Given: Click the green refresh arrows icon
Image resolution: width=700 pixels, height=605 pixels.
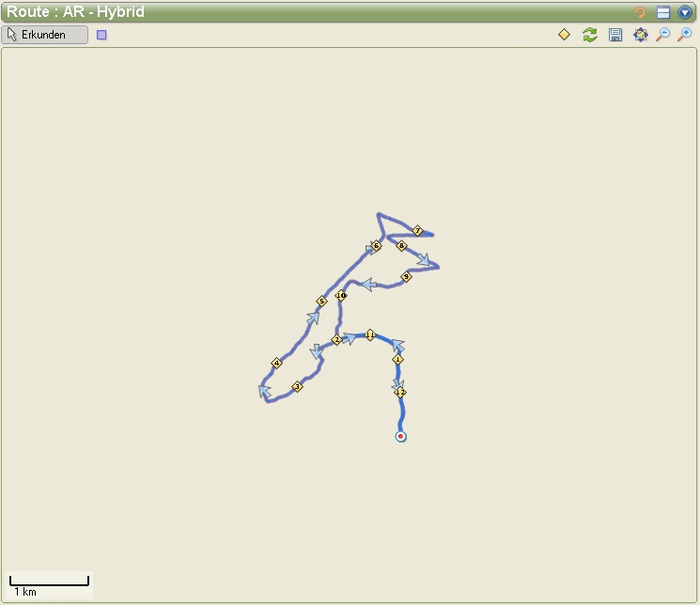Looking at the screenshot, I should tap(589, 35).
